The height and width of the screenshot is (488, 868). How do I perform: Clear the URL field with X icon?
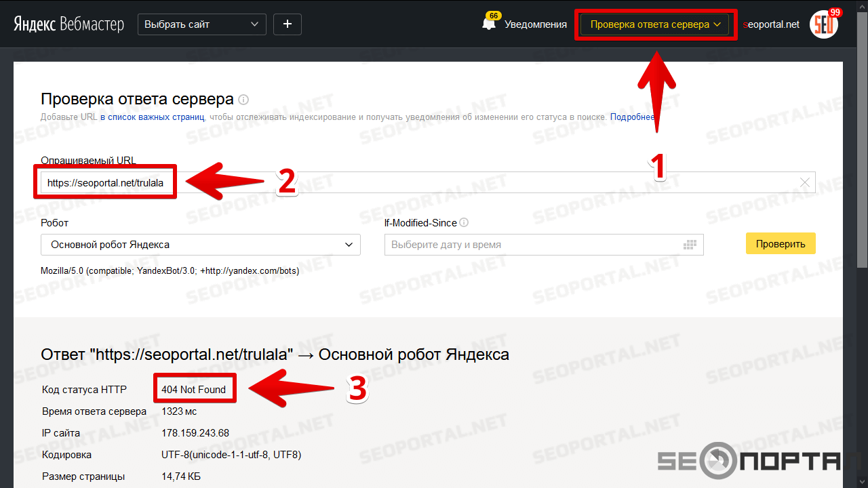pyautogui.click(x=805, y=182)
